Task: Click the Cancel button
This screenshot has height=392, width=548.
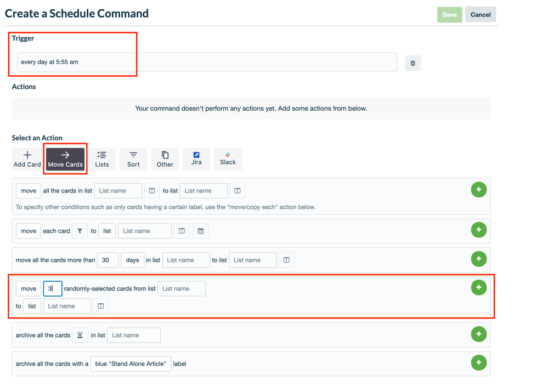Action: tap(480, 15)
